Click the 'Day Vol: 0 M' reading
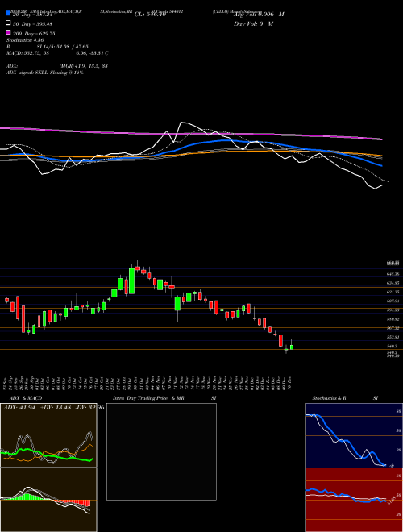 tap(253, 23)
